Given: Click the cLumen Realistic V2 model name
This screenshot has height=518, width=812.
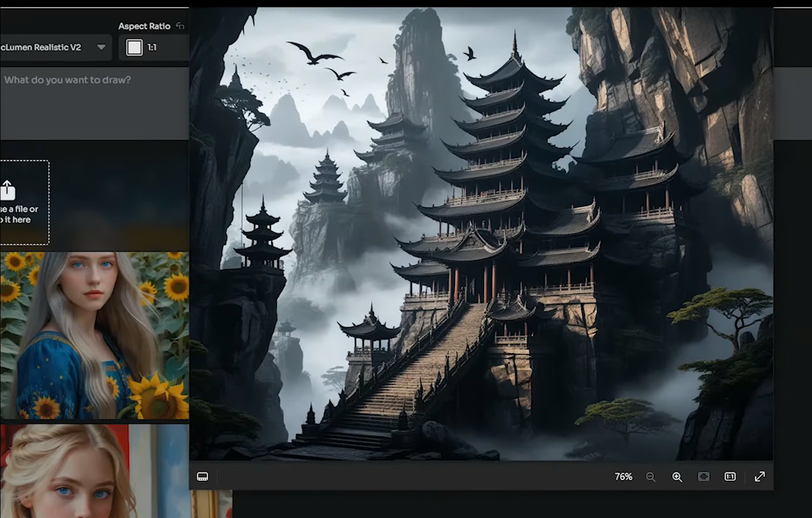Looking at the screenshot, I should pos(41,47).
